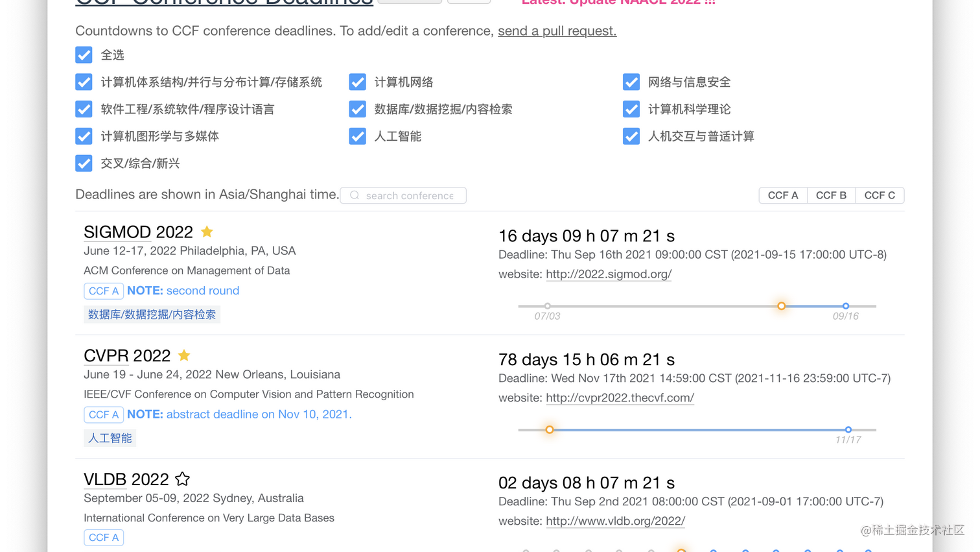Open the CVPR 2022 conference page link
Viewport: 980px width, 552px height.
coord(620,398)
